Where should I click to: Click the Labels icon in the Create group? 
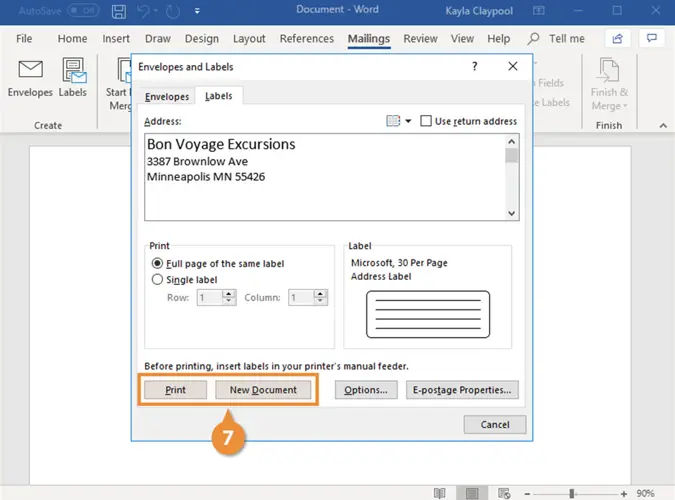(x=74, y=70)
